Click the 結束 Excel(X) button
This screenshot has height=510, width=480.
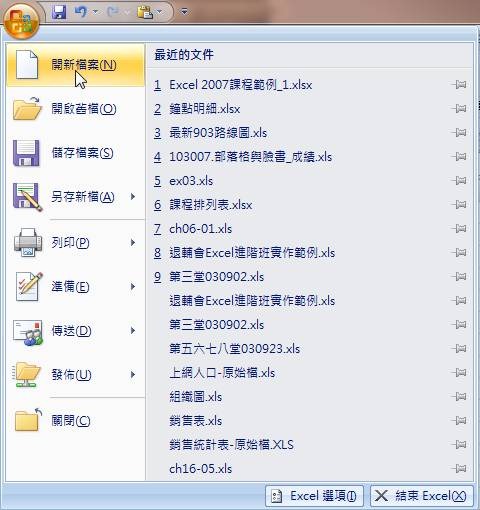[x=422, y=496]
